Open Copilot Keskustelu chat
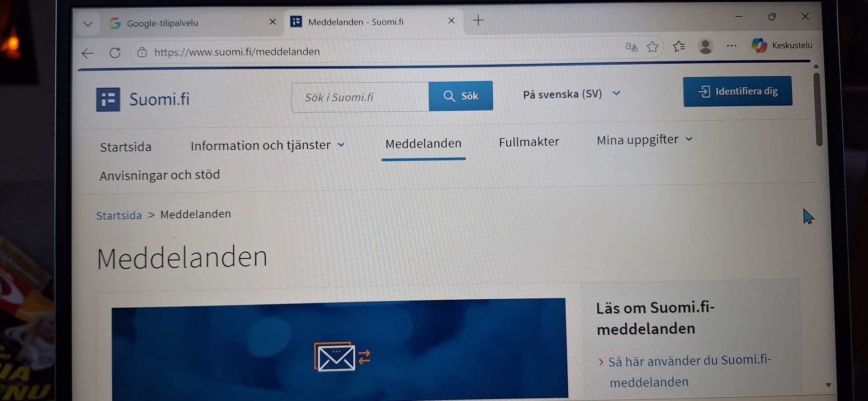This screenshot has width=868, height=401. (782, 45)
